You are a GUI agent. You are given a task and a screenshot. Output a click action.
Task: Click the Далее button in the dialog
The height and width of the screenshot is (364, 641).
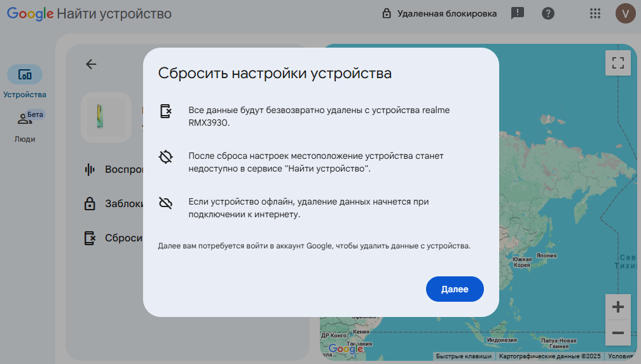(x=455, y=289)
